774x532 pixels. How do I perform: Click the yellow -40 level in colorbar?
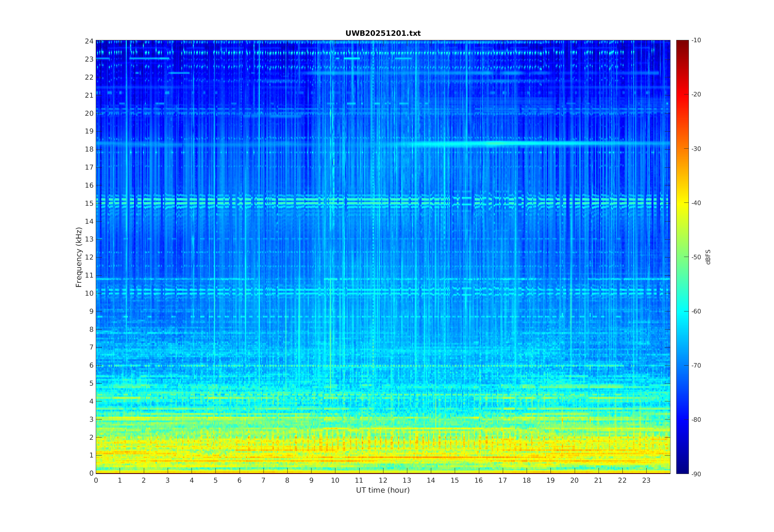click(x=682, y=203)
